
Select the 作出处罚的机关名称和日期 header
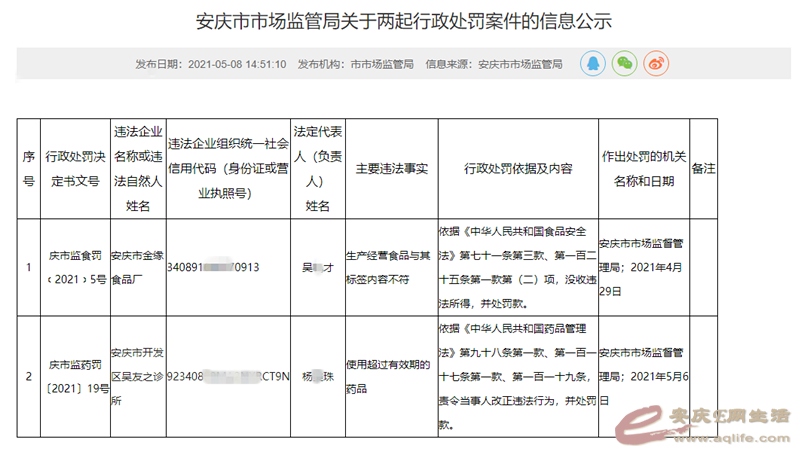click(x=644, y=169)
